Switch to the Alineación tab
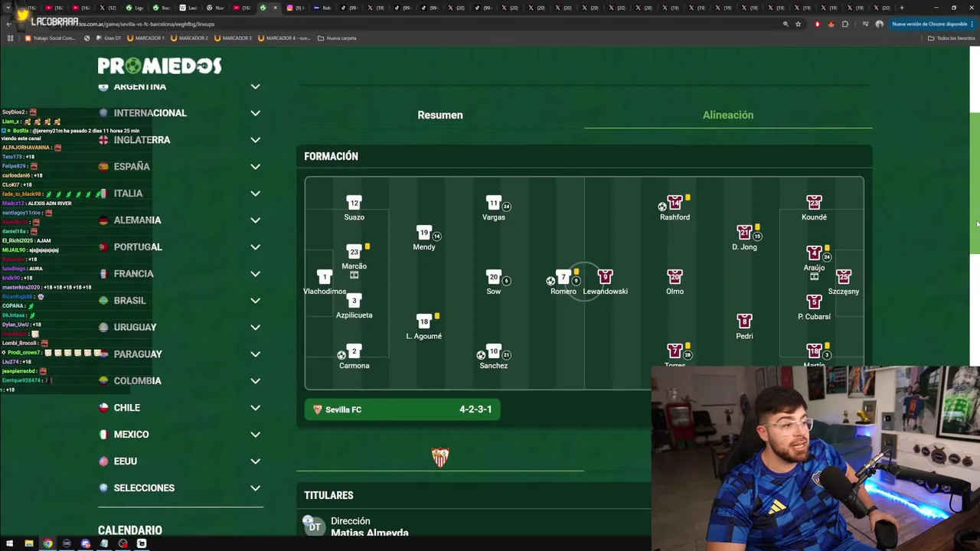 point(728,115)
